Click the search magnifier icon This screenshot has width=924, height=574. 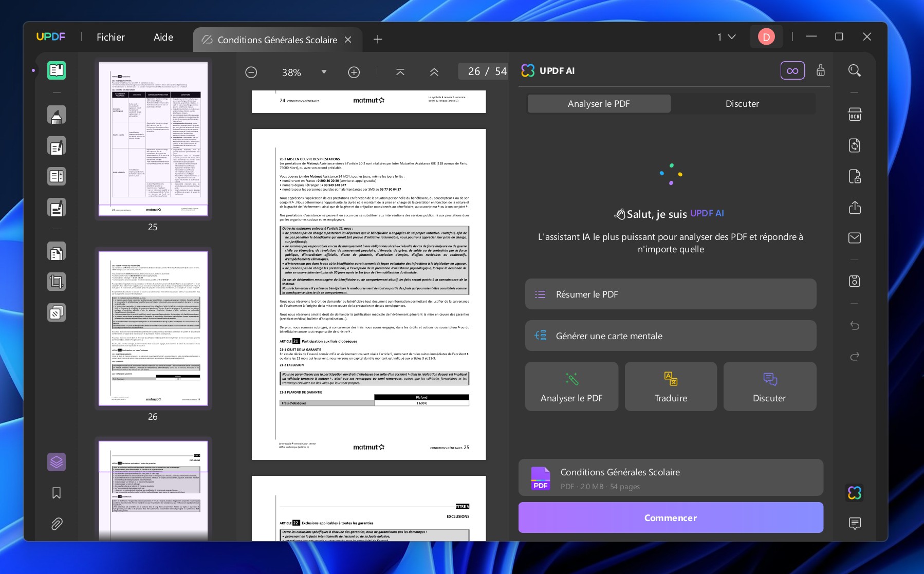coord(854,70)
